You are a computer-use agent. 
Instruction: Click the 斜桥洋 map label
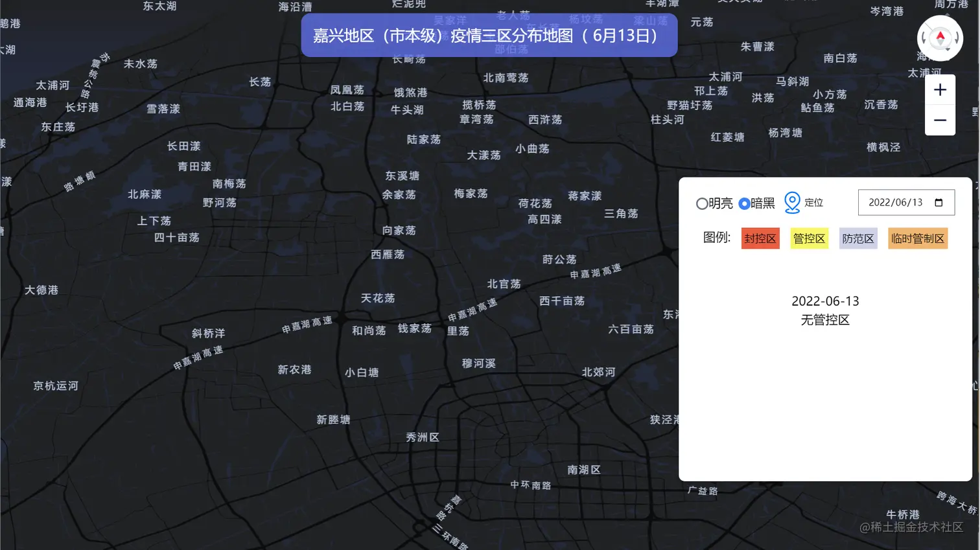pos(209,333)
